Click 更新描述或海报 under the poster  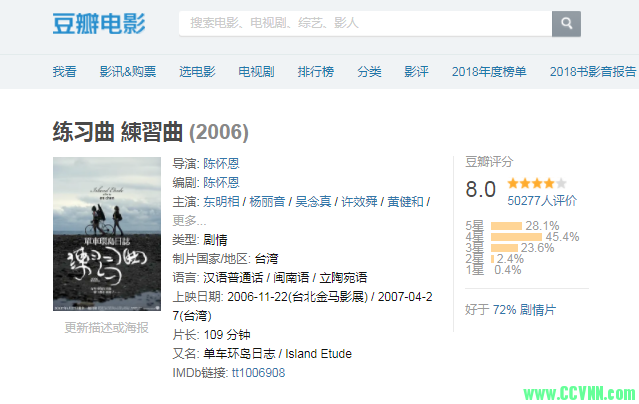106,328
